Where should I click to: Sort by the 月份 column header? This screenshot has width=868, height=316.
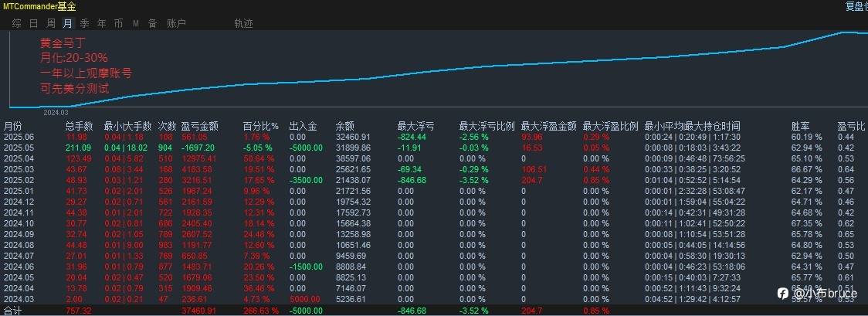click(13, 126)
